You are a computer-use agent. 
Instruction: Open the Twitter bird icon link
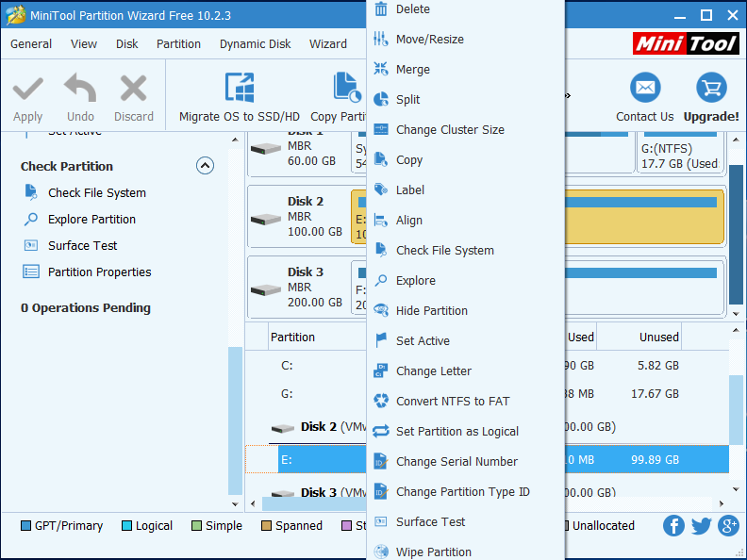pos(702,526)
